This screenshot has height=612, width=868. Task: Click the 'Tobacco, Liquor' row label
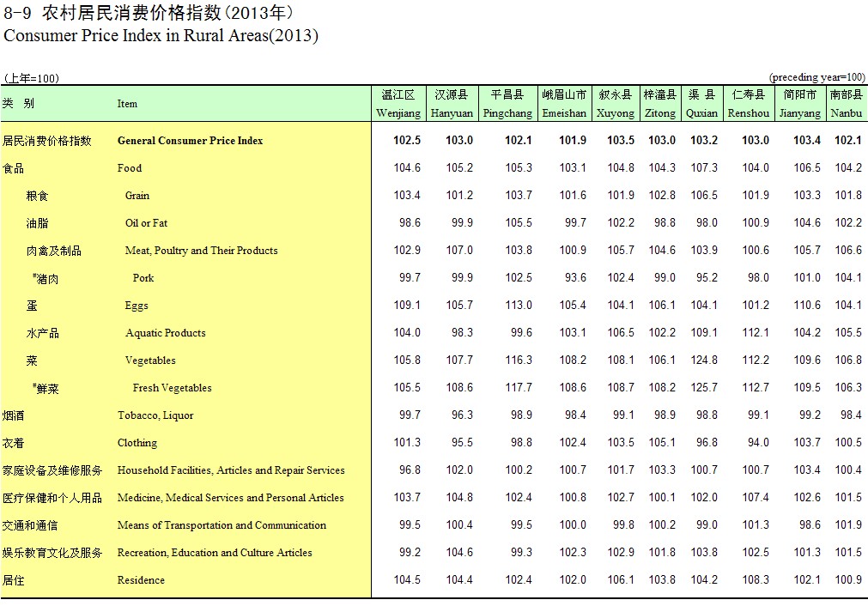pos(155,415)
